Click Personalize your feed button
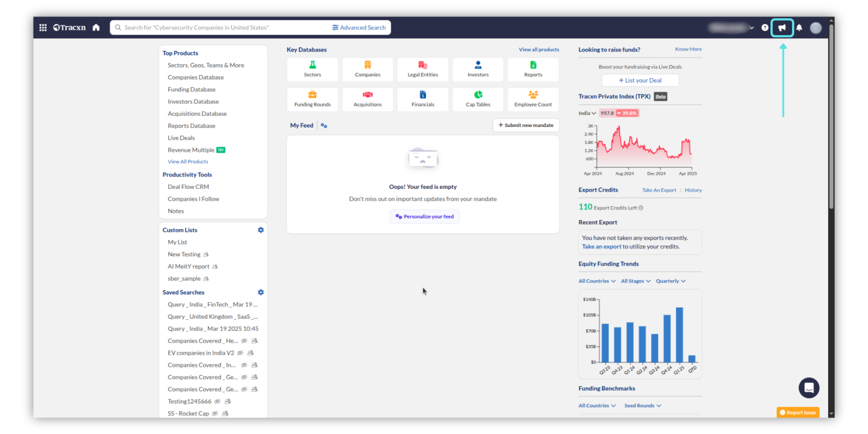The image size is (868, 434). pos(425,217)
